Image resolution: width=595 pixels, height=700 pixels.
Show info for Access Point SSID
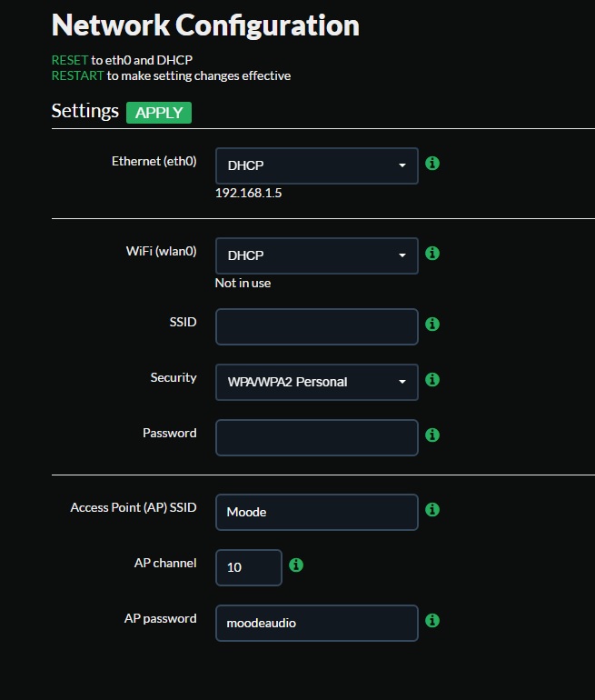432,509
